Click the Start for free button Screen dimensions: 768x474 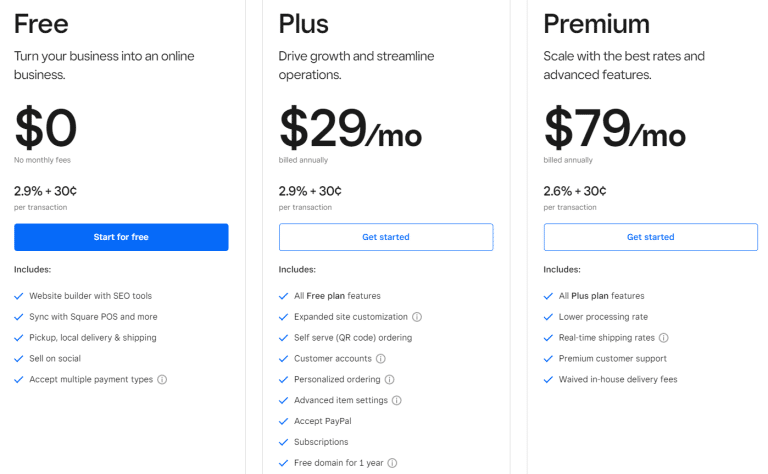121,237
